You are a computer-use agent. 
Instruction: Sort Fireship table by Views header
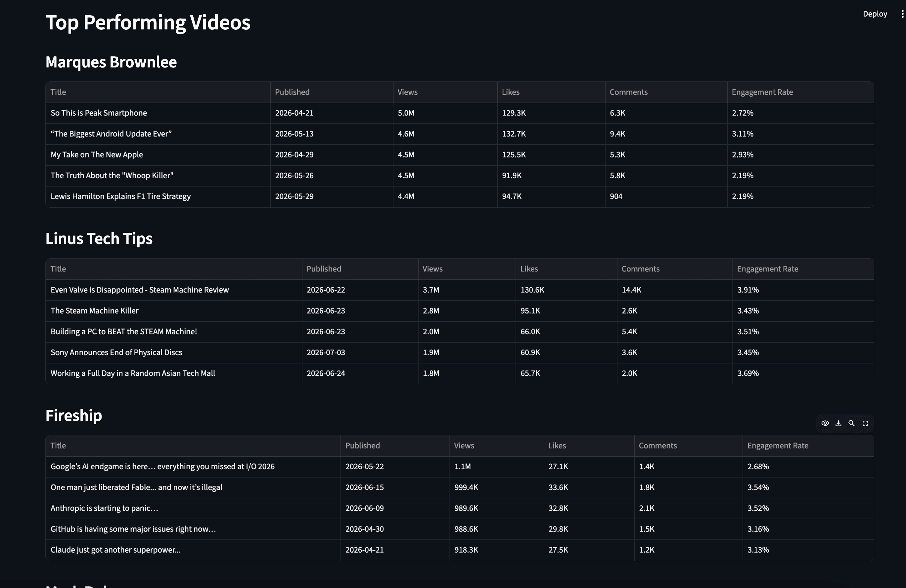pos(497,446)
